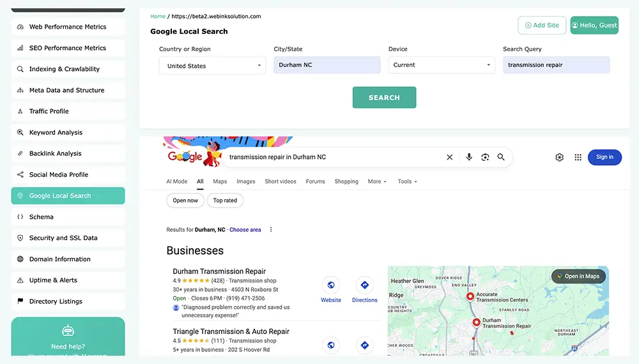Expand the More menu in Google tabs
Viewport: 639px width, 364px height.
pyautogui.click(x=377, y=181)
